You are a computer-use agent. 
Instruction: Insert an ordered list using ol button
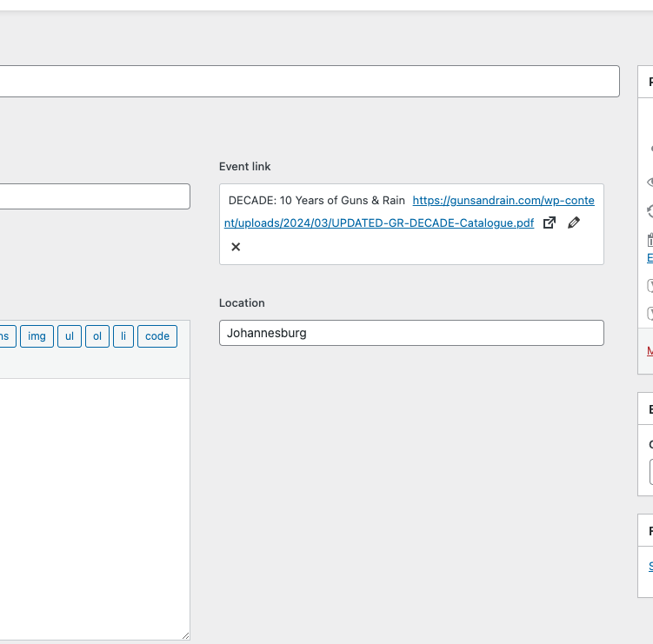[x=97, y=336]
